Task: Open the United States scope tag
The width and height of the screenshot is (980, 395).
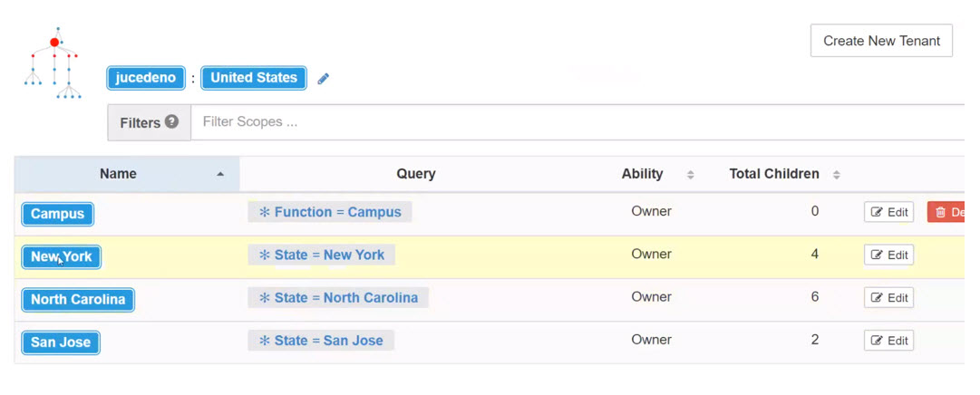Action: [x=254, y=78]
